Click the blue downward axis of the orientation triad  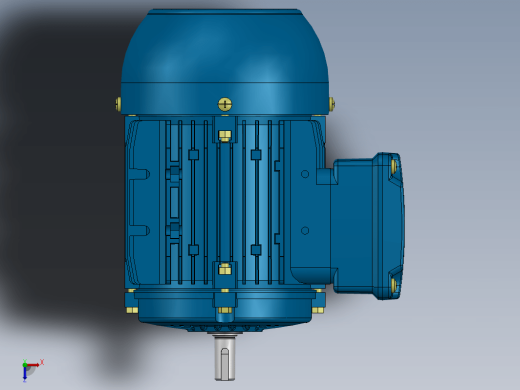(25, 374)
